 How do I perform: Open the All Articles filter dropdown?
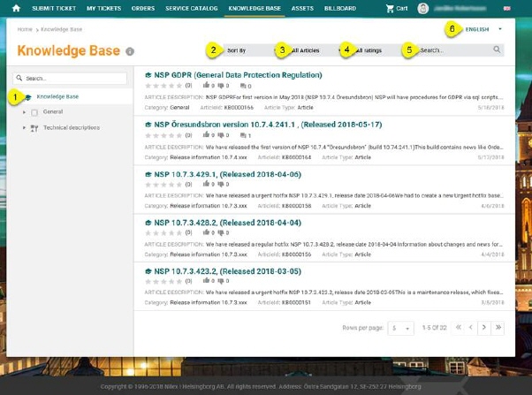pos(309,50)
